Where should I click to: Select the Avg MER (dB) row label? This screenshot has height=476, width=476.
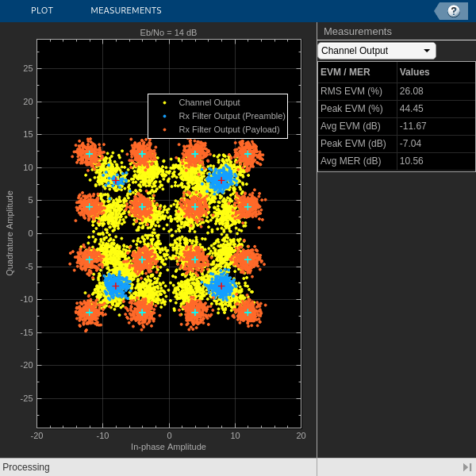click(x=351, y=161)
